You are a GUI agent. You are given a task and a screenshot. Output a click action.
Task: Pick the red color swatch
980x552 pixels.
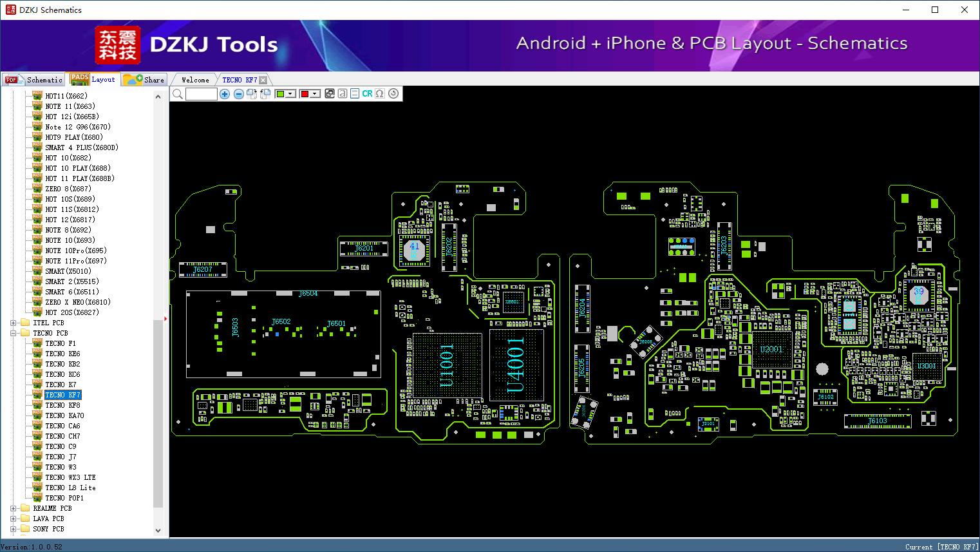click(x=305, y=94)
